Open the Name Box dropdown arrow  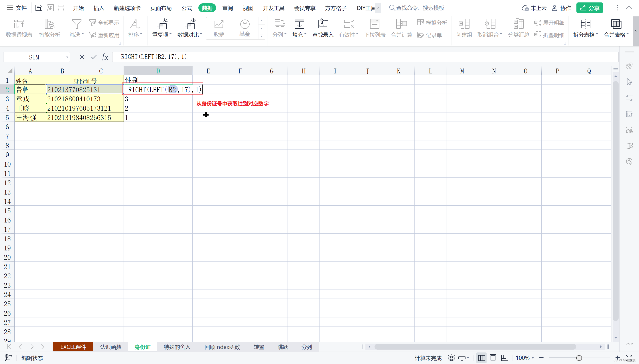[x=67, y=57]
